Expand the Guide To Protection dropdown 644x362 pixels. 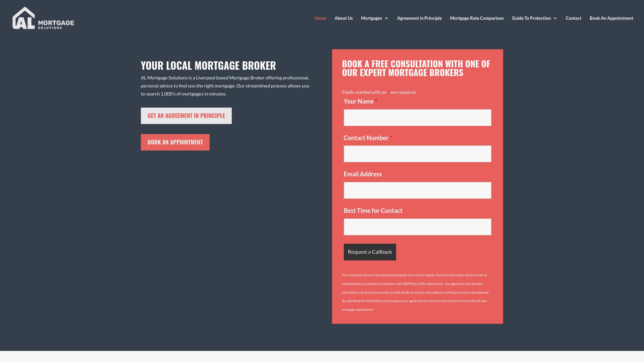tap(534, 18)
